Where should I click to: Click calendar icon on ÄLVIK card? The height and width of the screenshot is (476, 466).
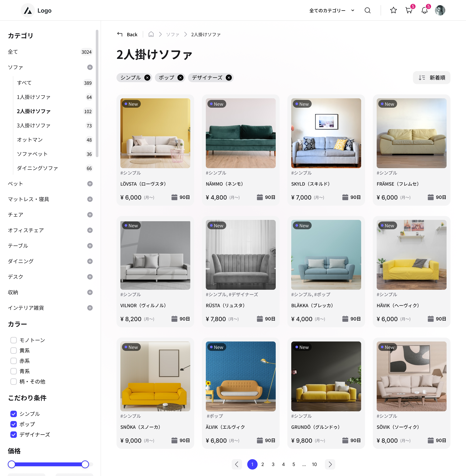(260, 440)
